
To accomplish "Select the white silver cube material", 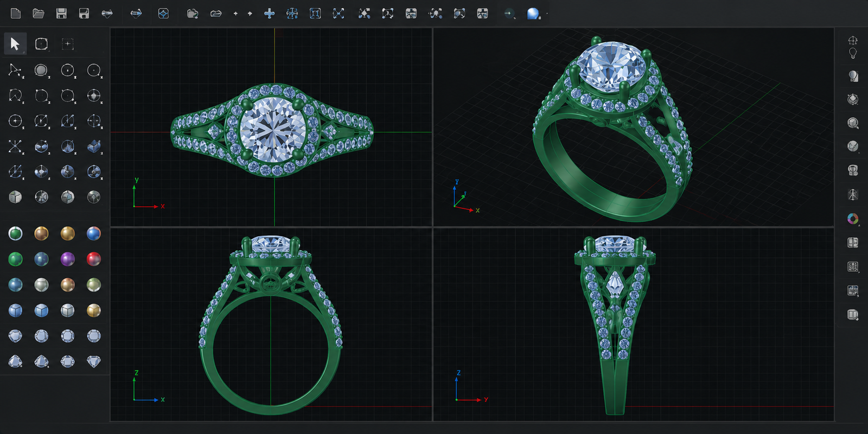I will pos(68,310).
